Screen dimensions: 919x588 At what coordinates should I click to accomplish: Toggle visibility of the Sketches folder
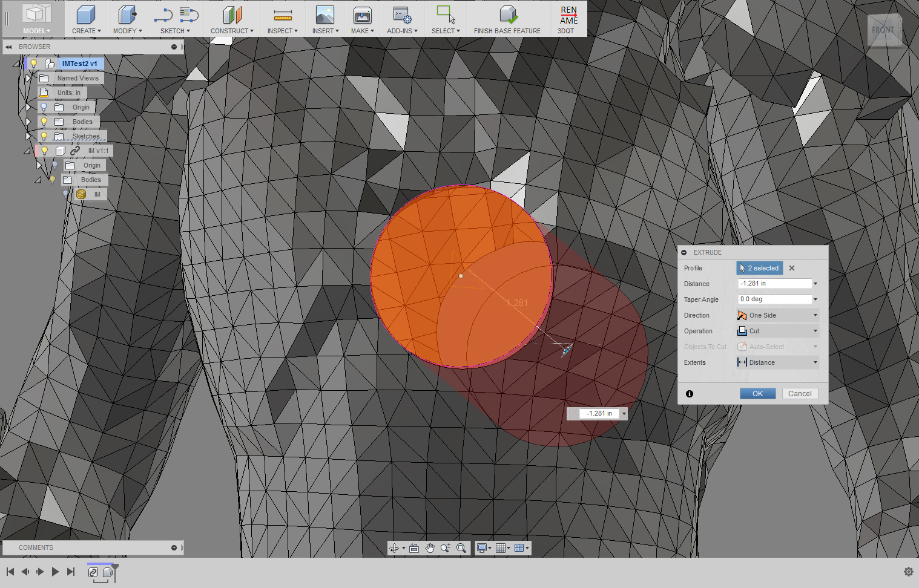43,136
